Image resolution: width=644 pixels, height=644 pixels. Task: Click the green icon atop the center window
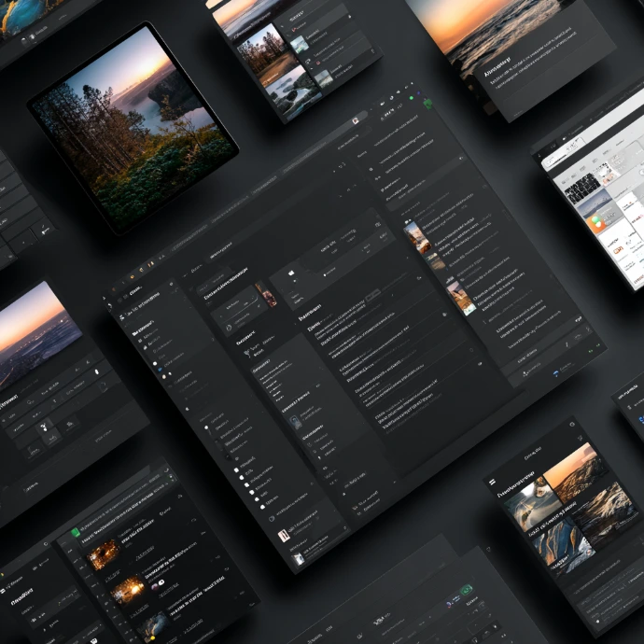click(x=427, y=102)
